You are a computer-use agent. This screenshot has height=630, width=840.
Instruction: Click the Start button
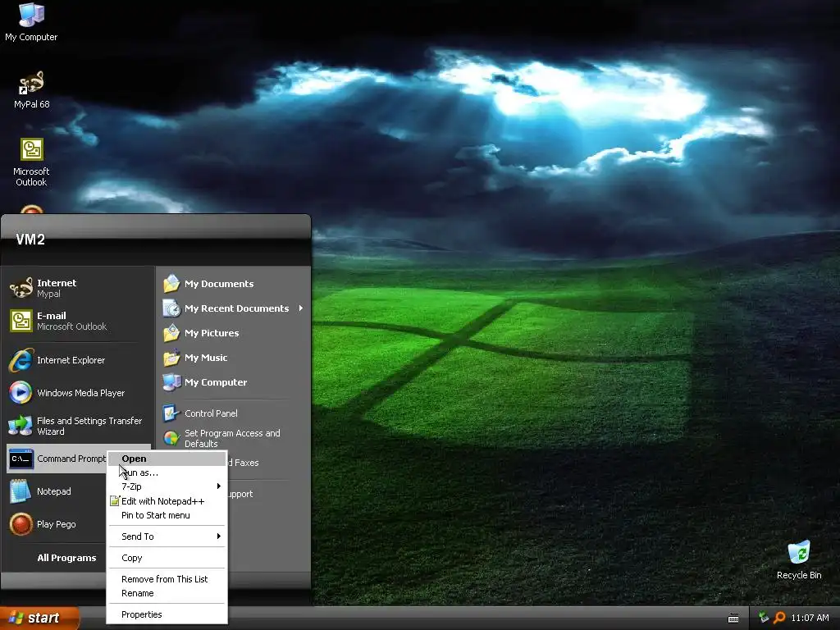pyautogui.click(x=39, y=619)
